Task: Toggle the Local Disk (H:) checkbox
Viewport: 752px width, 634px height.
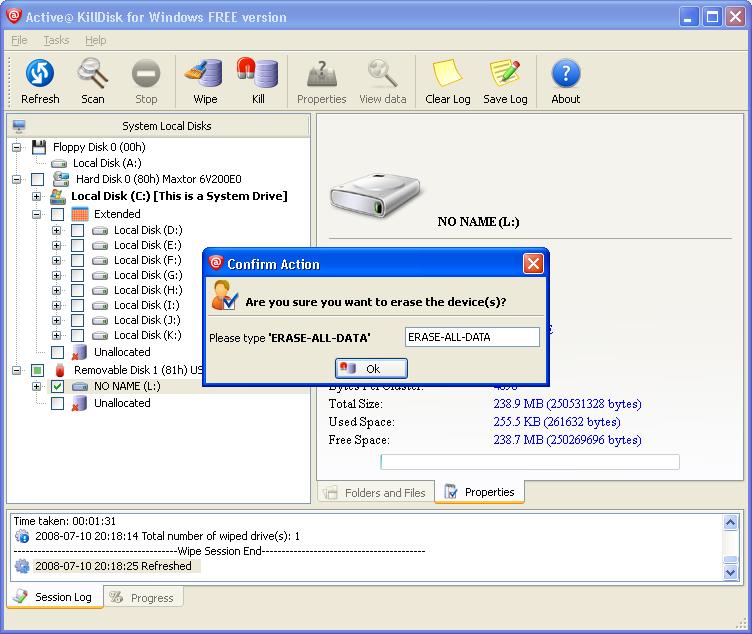Action: 77,290
